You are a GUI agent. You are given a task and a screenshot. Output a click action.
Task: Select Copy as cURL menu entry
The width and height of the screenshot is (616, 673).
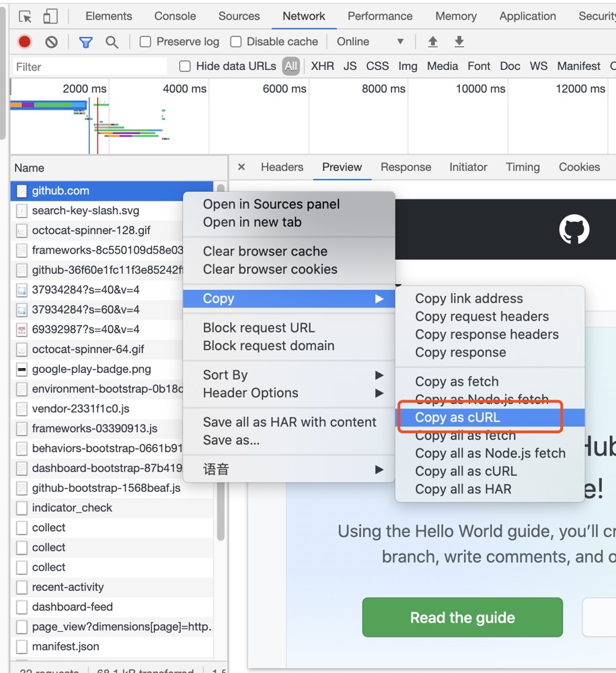(x=457, y=417)
